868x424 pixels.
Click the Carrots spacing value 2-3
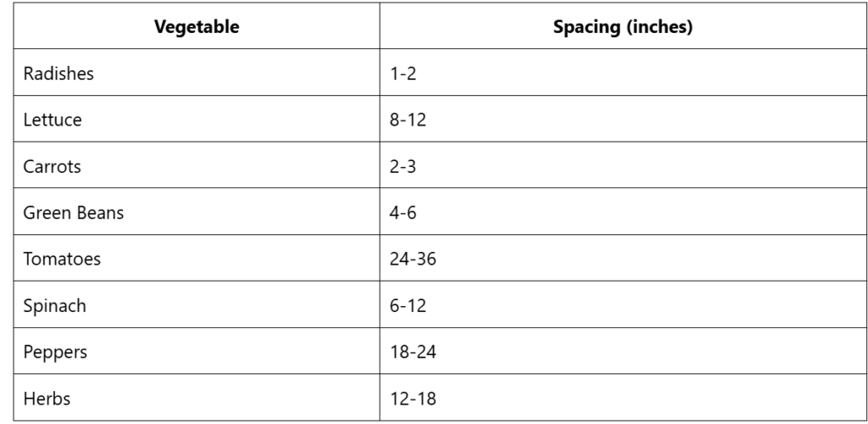(403, 166)
